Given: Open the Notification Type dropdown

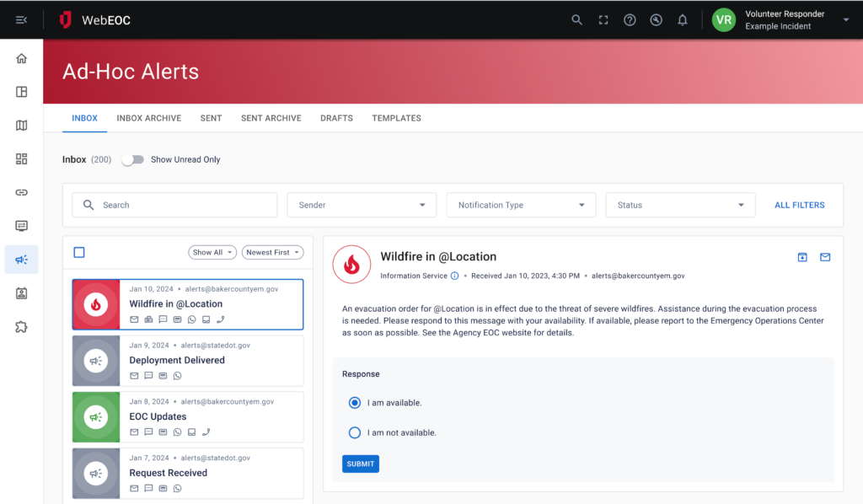Looking at the screenshot, I should point(520,204).
